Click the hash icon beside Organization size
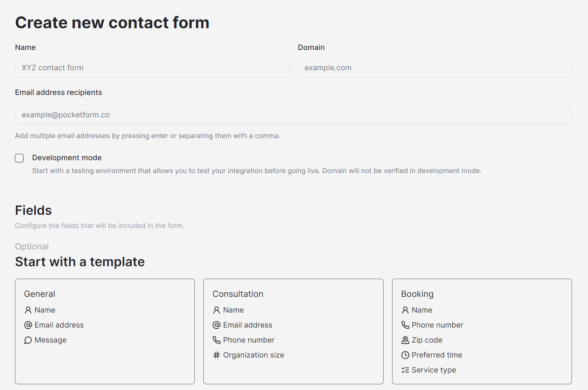 tap(217, 355)
